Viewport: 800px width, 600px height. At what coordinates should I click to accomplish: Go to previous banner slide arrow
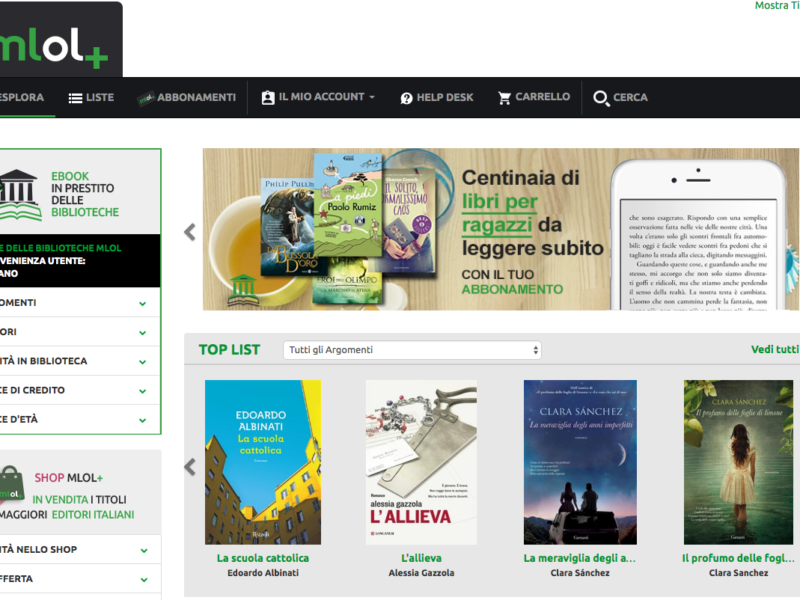190,232
